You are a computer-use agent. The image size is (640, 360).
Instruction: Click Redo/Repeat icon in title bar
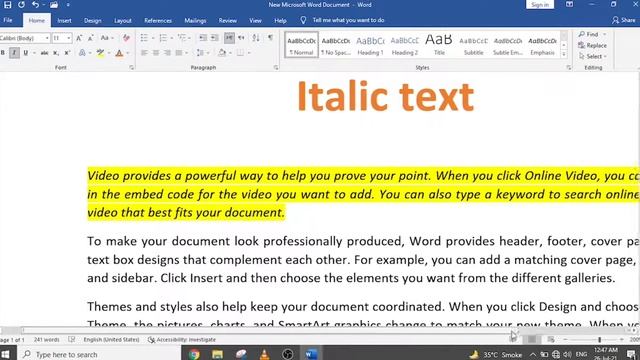click(x=21, y=5)
